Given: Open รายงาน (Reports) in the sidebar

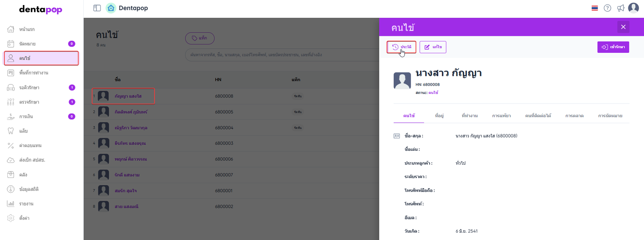Looking at the screenshot, I should pos(26,204).
